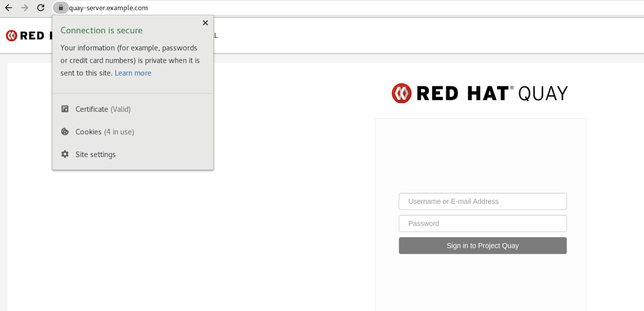644x311 pixels.
Task: Click the address bar showing quay-server.example.com
Action: [x=108, y=8]
